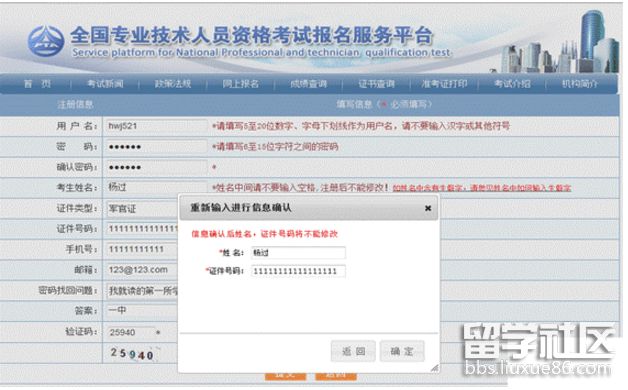Click the 用户名 field containing hwj521

click(157, 127)
